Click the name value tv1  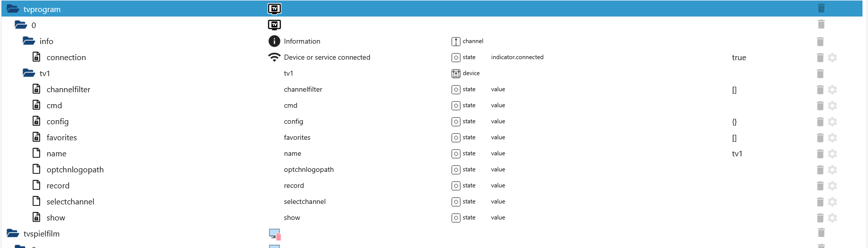(x=737, y=154)
